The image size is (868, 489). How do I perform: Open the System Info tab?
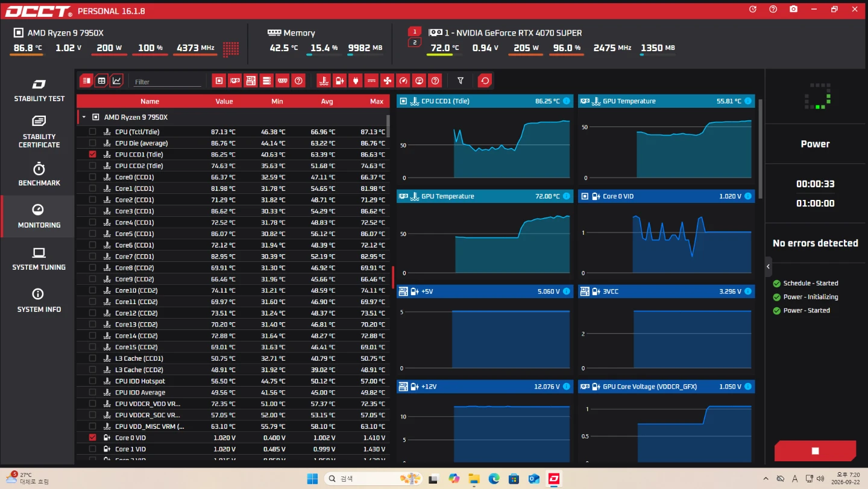click(39, 301)
